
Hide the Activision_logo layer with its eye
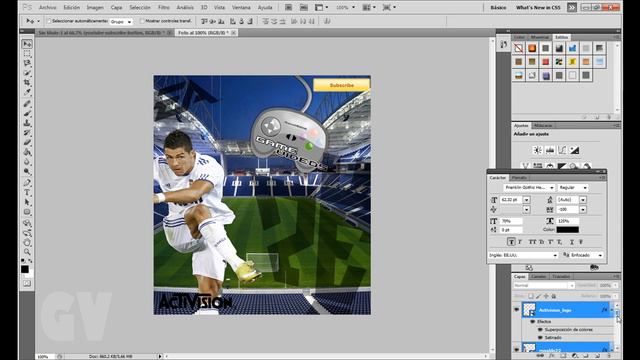pyautogui.click(x=516, y=310)
